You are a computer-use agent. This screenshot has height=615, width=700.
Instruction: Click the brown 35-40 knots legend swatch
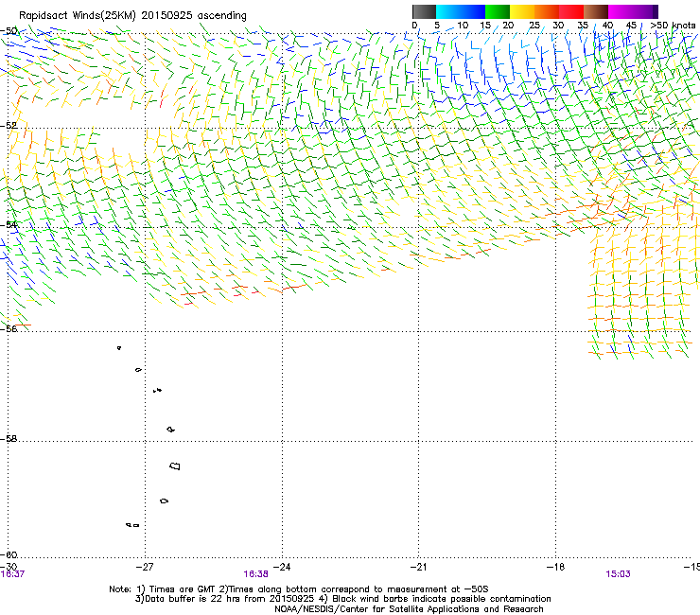click(x=596, y=11)
